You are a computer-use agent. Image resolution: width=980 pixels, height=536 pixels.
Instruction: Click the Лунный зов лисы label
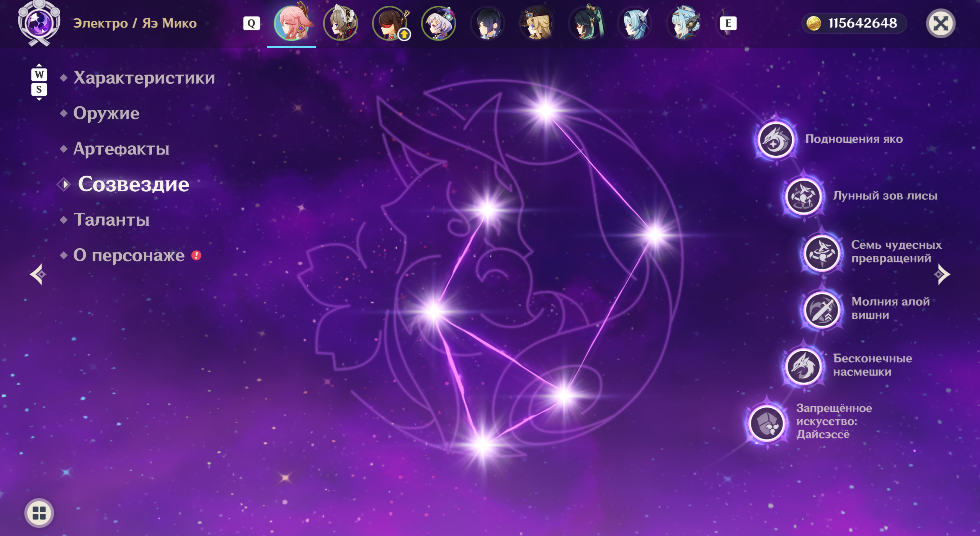coord(885,196)
